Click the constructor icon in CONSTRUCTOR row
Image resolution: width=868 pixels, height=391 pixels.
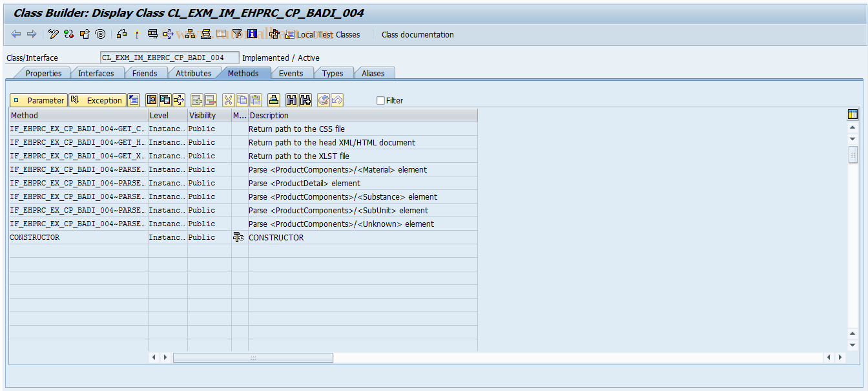[x=239, y=237]
